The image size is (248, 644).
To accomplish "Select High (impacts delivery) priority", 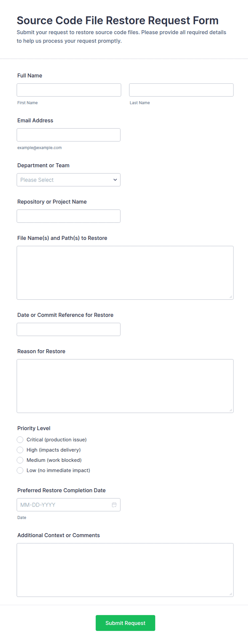I will tap(20, 450).
